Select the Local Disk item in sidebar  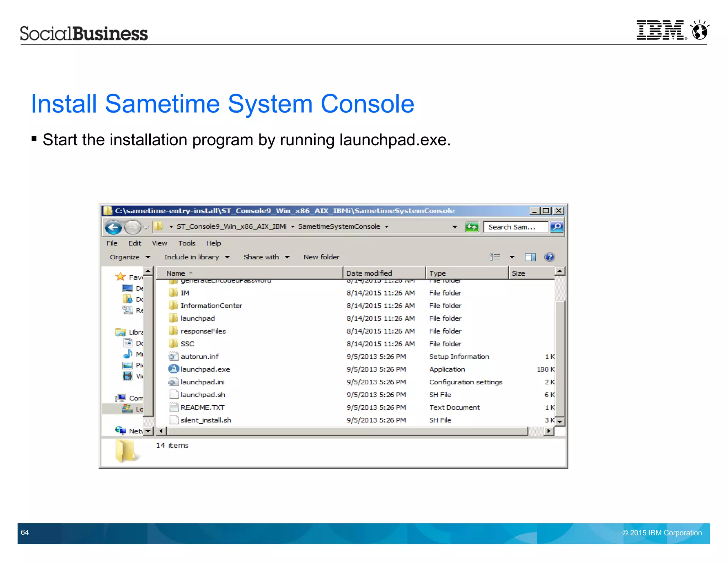click(123, 409)
